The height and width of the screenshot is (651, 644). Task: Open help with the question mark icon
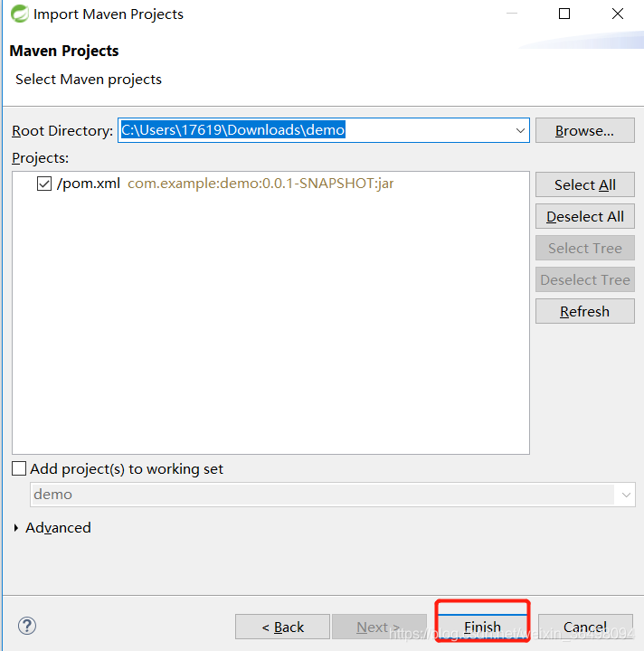(x=27, y=626)
